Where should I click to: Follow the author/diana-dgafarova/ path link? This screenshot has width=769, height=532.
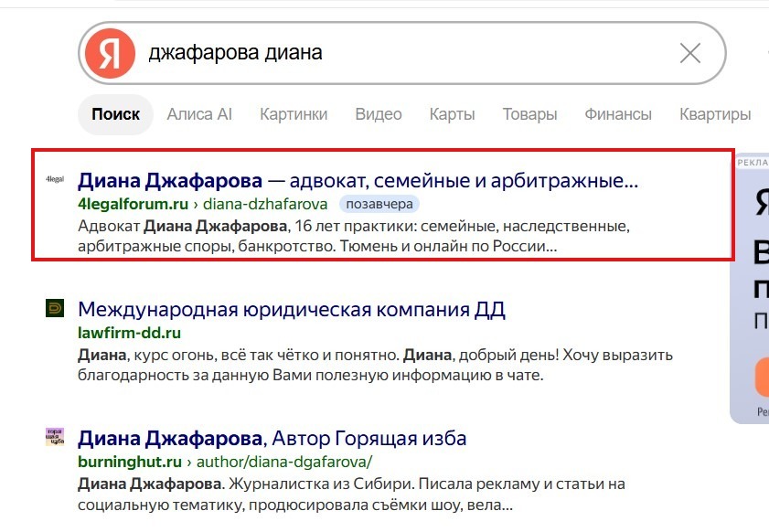tap(284, 462)
